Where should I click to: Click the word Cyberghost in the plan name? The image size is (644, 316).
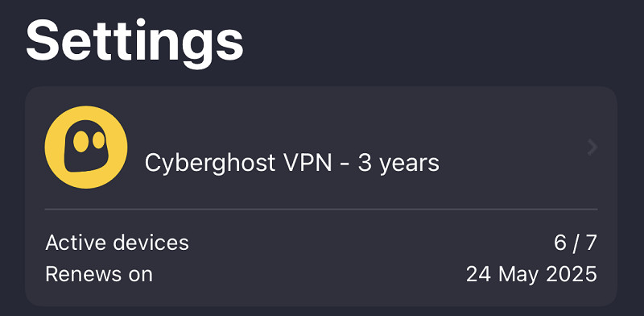[x=210, y=164]
